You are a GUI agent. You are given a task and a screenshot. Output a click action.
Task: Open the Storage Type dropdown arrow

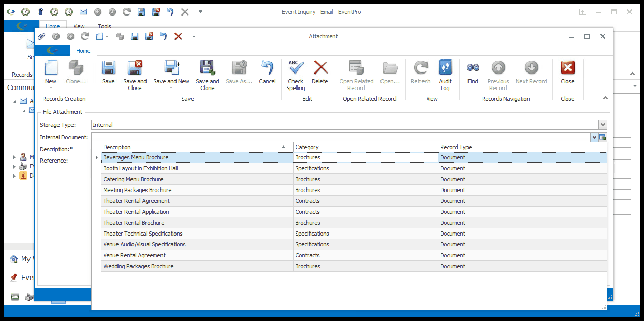603,125
